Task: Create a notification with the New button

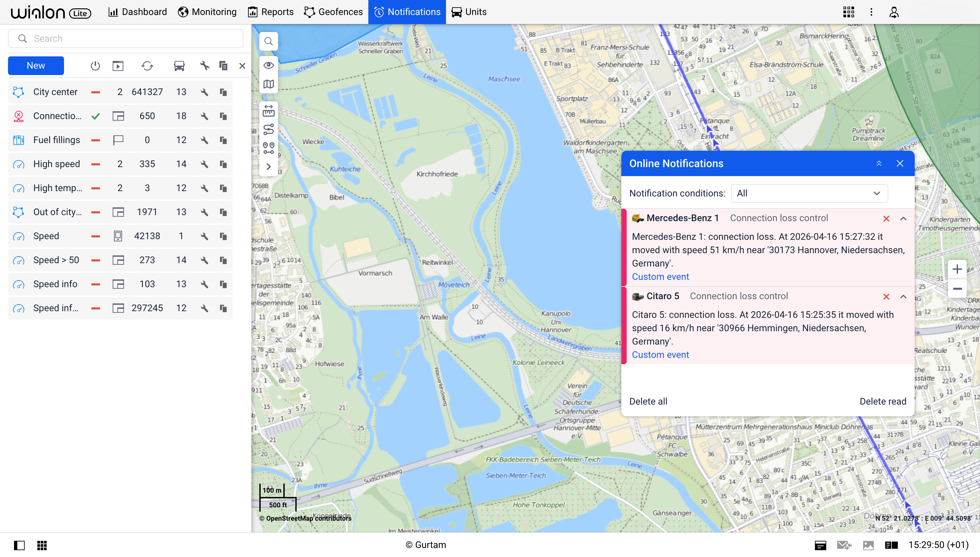Action: point(36,65)
